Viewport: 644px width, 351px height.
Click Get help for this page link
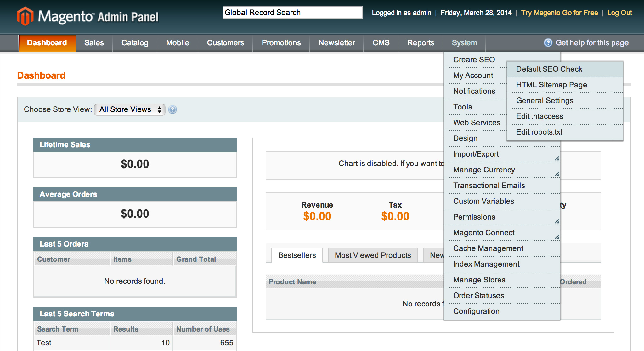coord(592,43)
